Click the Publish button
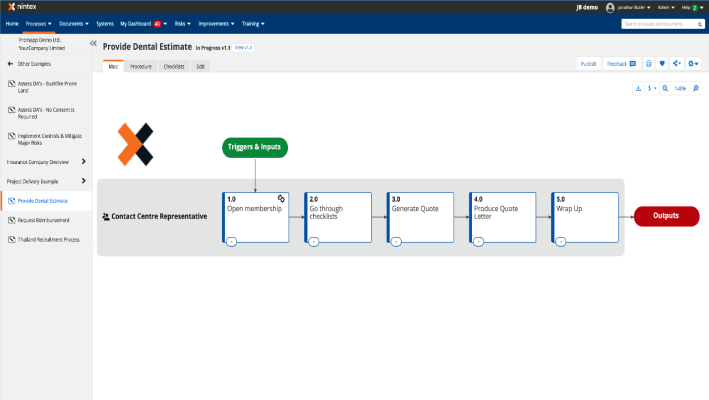709x400 pixels. (589, 63)
